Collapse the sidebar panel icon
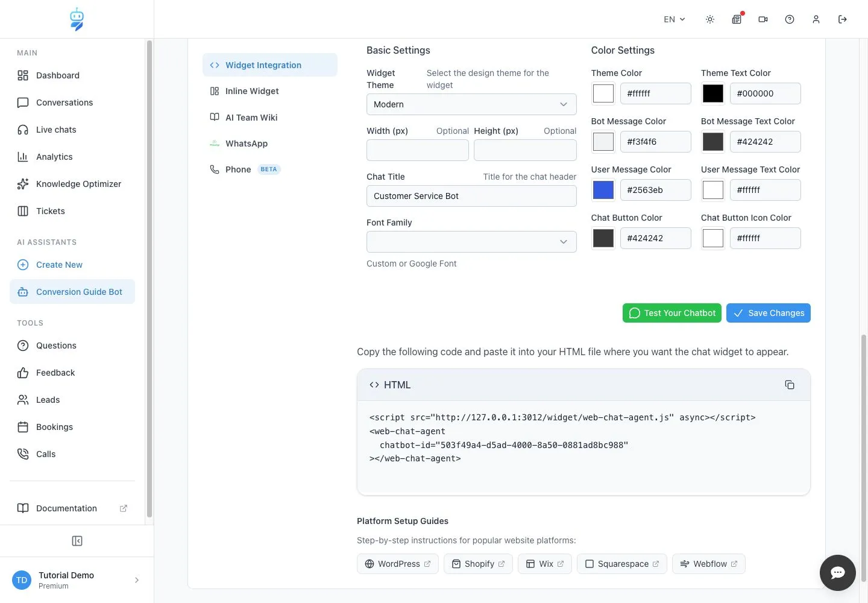Image resolution: width=868 pixels, height=603 pixels. (x=77, y=541)
